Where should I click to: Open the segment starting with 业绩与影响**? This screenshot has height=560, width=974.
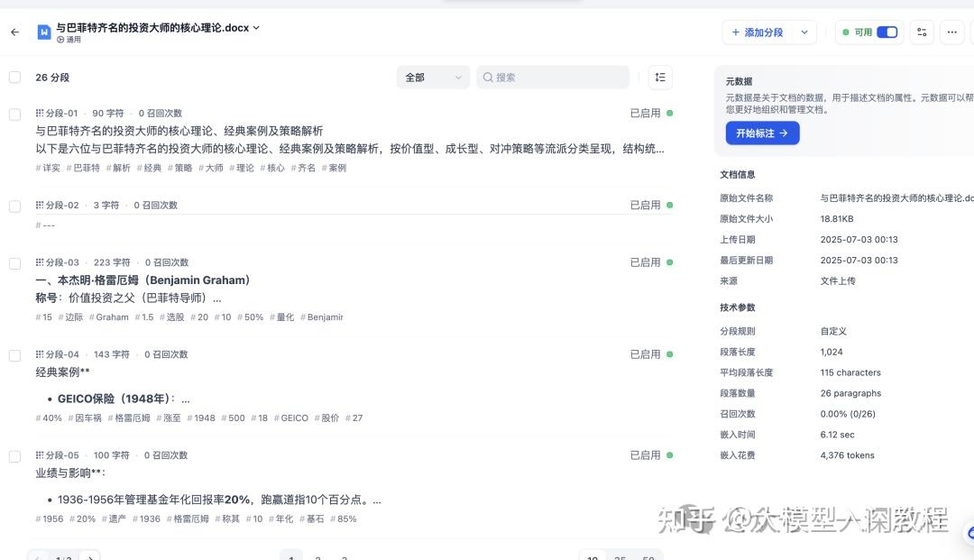click(x=70, y=473)
